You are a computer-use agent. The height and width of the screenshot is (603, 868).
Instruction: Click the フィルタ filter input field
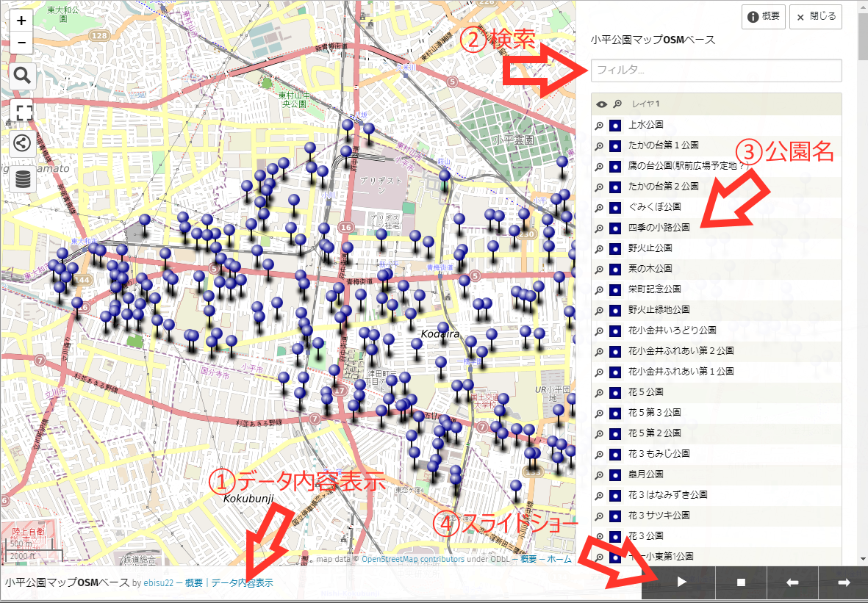pos(716,71)
